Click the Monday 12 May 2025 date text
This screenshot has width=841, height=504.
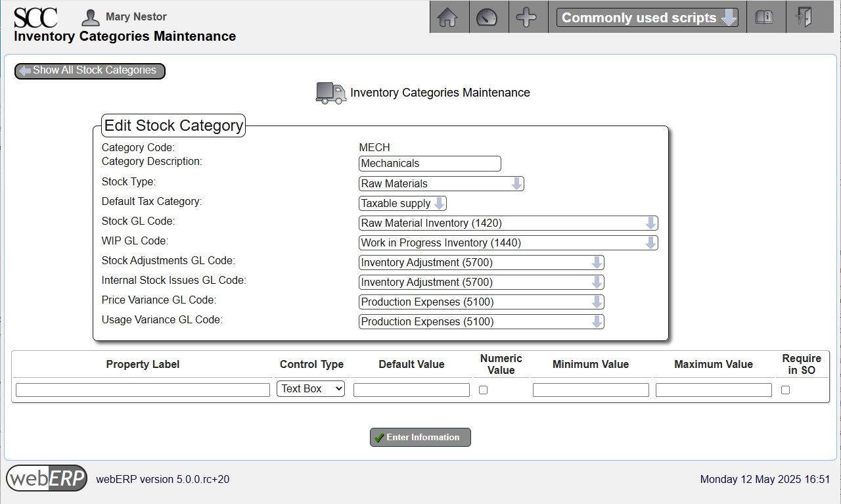tap(765, 480)
